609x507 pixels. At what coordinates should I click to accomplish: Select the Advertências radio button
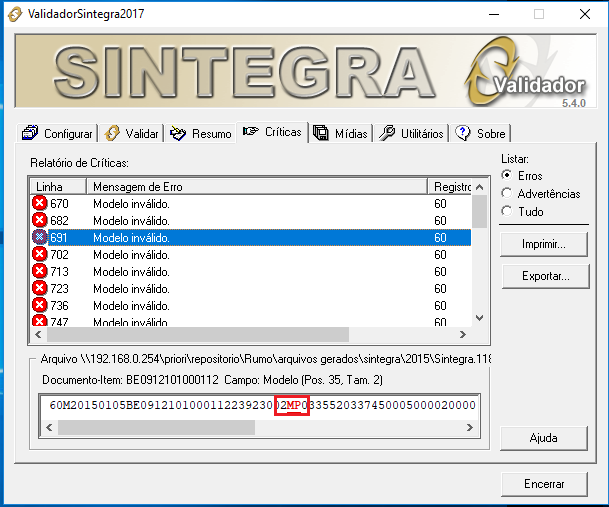coord(506,193)
